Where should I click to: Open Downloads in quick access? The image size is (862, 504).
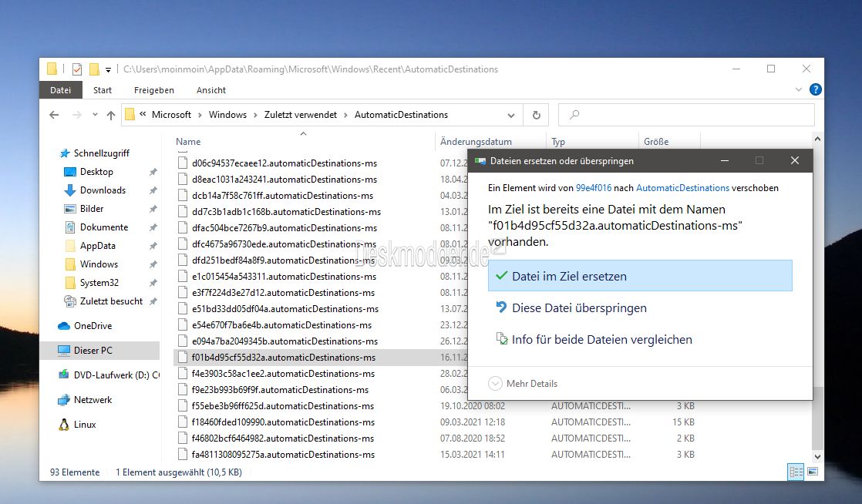tap(103, 190)
